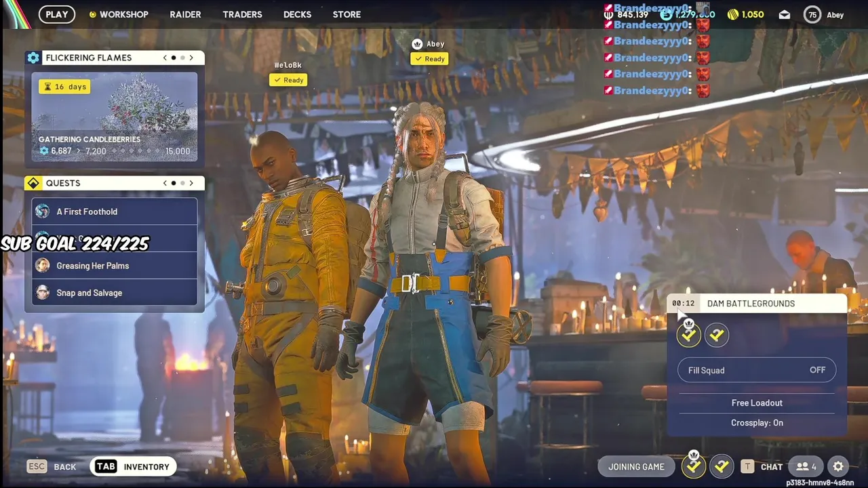
Task: Click the A First Foothold quest portrait
Action: tap(43, 211)
